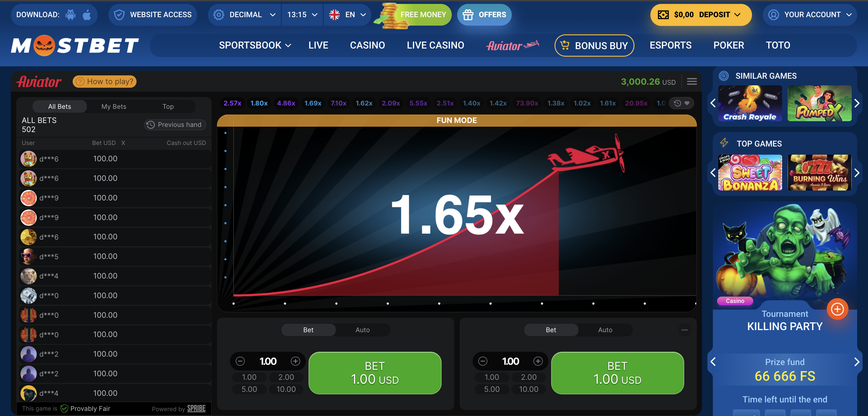Screen dimensions: 868x416
Task: Open Aviator hamburger menu
Action: click(692, 81)
